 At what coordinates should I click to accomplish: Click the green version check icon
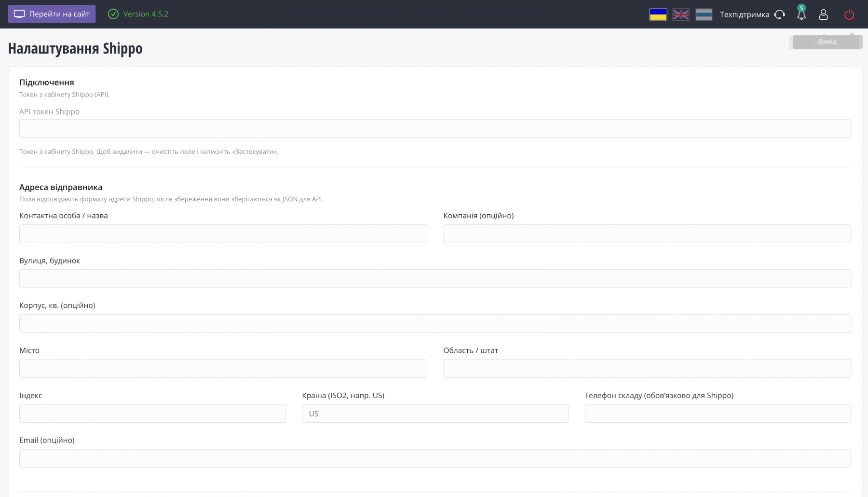[x=113, y=14]
